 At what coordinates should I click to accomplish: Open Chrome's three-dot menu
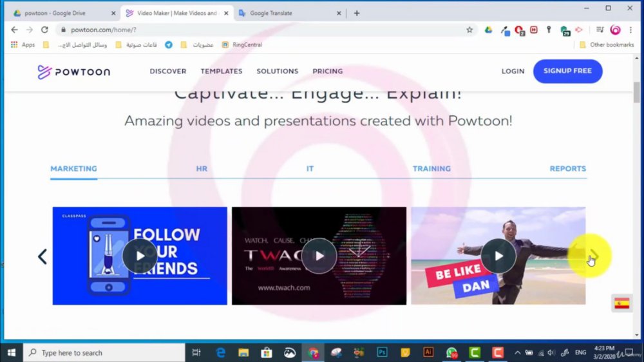[x=630, y=30]
